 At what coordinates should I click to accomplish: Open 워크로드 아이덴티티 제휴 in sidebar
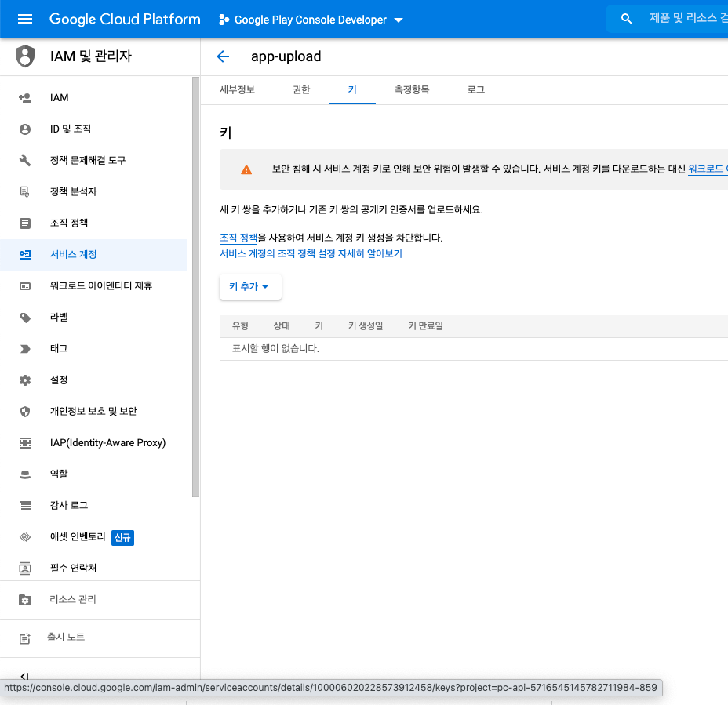pos(94,286)
